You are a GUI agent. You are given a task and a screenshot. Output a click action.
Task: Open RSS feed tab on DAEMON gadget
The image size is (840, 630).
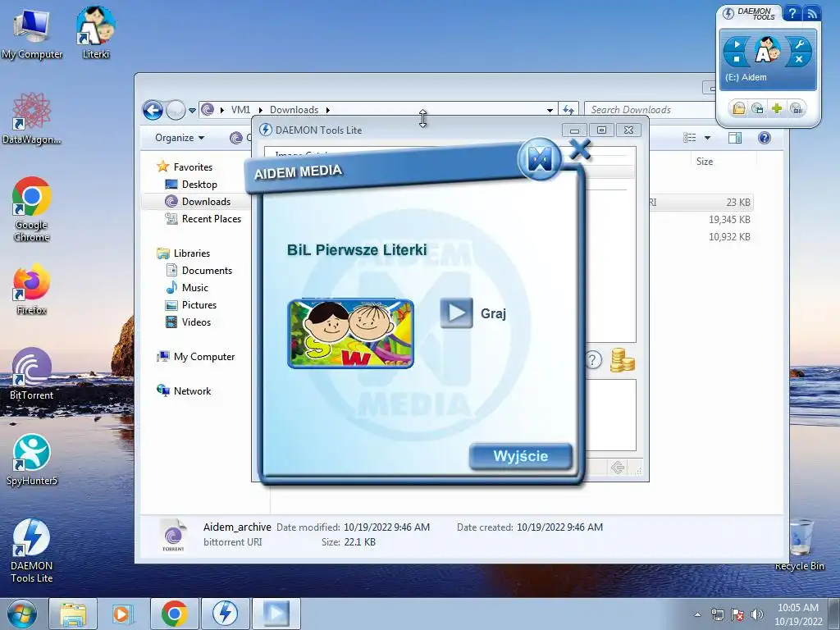tap(811, 13)
